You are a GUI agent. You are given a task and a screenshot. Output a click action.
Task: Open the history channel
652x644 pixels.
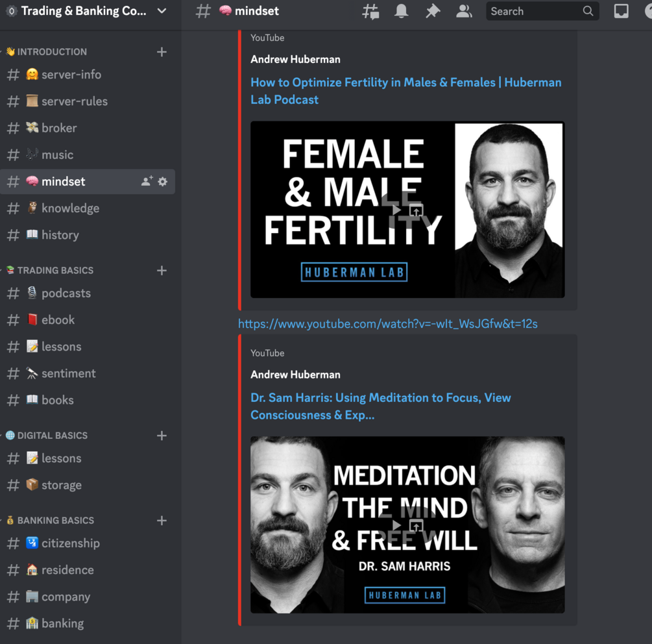tap(88, 235)
